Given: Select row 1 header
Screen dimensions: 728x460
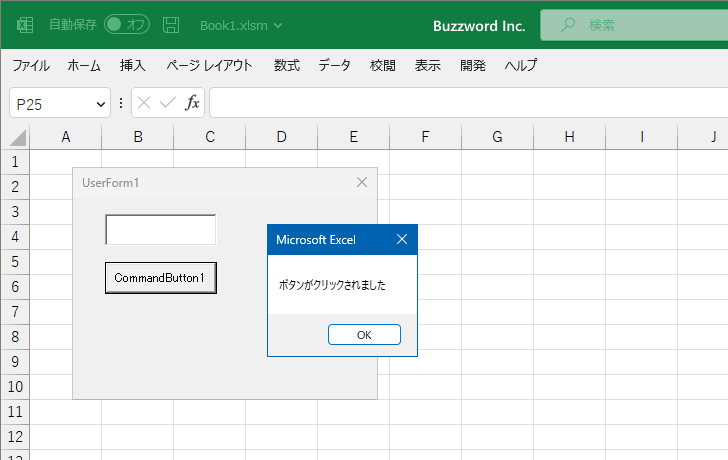Looking at the screenshot, I should pyautogui.click(x=15, y=162).
